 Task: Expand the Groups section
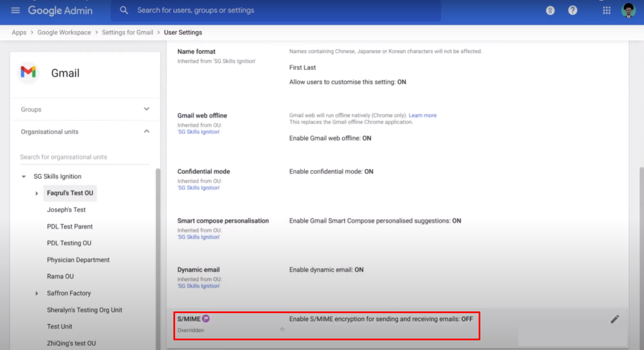click(x=147, y=109)
